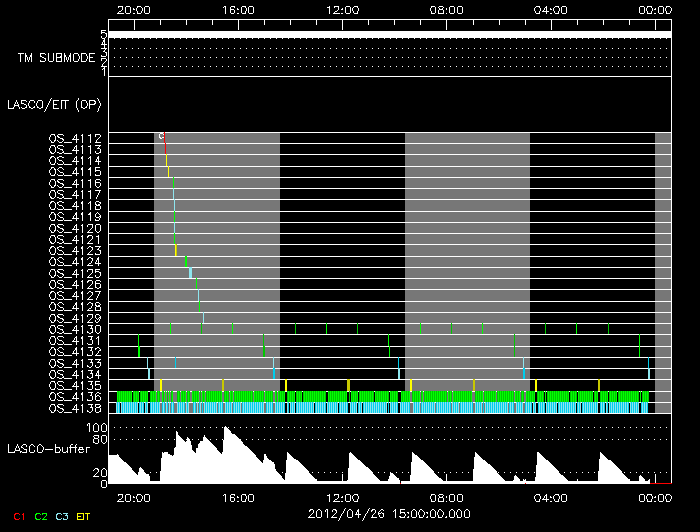Click the TM SUBMODE label

tap(56, 58)
